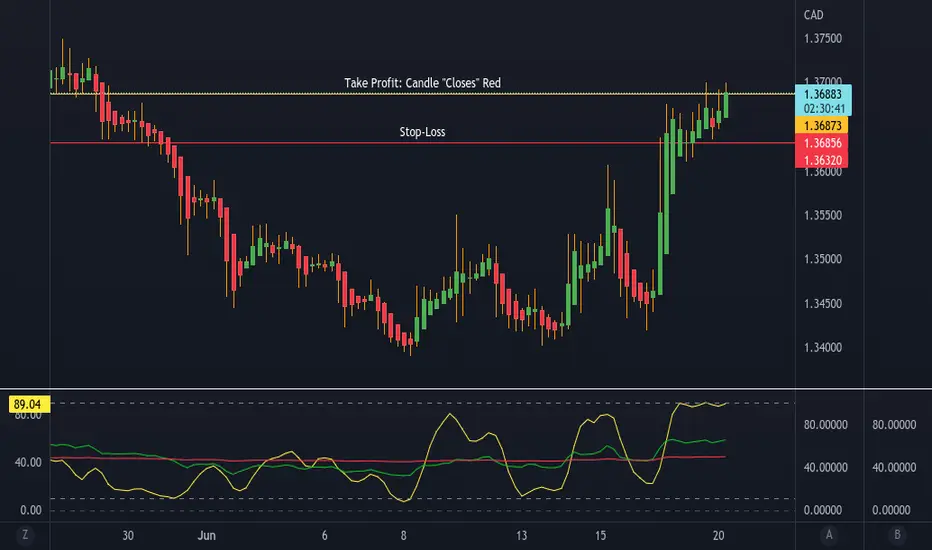Select the orange 1.36873 price label

(x=821, y=125)
